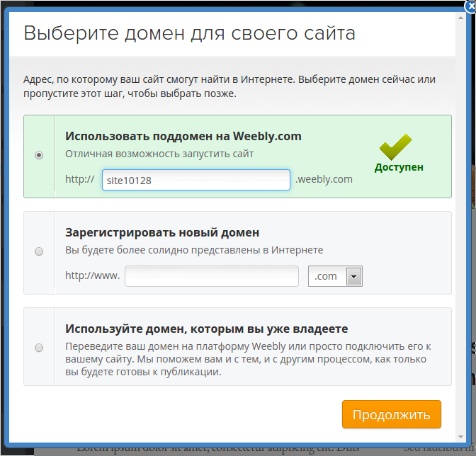The image size is (476, 456).
Task: Click heading Используйте домен, которым вы уже владеете
Action: coord(207,329)
